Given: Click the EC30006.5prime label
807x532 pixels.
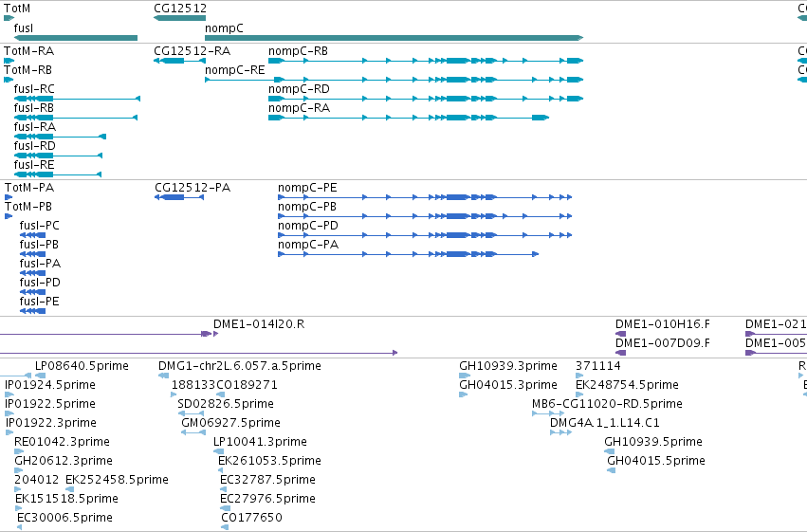Looking at the screenshot, I should pos(64,519).
